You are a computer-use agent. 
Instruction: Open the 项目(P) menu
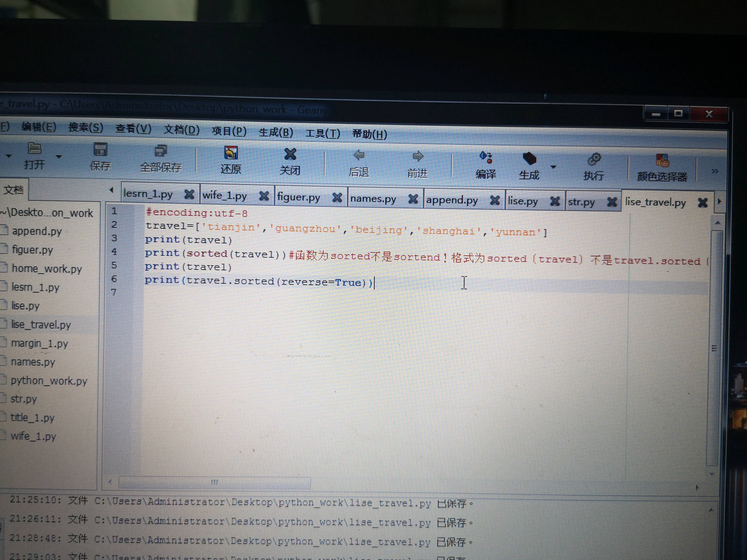tap(229, 131)
